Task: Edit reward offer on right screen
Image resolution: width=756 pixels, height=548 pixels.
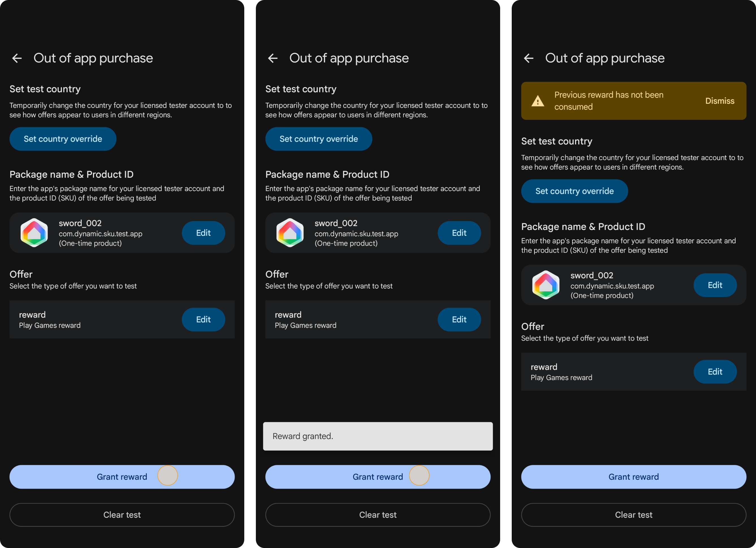Action: click(715, 372)
